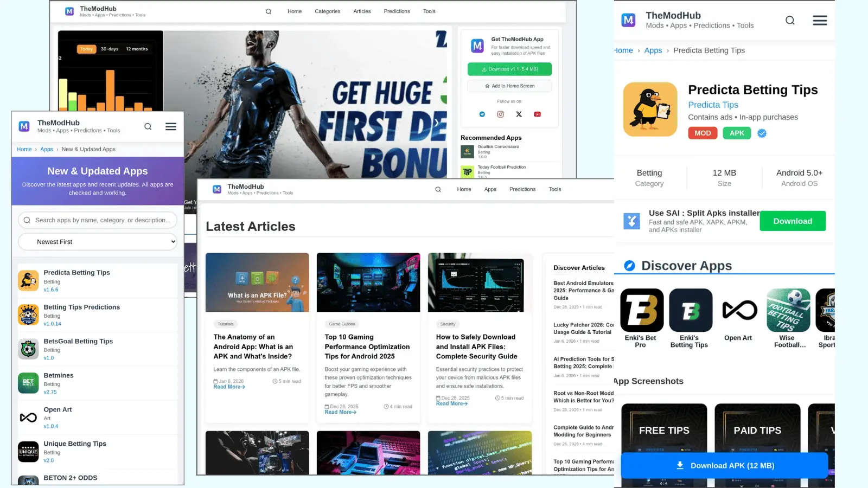Click Read More under Gaming Performance article
The height and width of the screenshot is (488, 868).
click(x=340, y=413)
